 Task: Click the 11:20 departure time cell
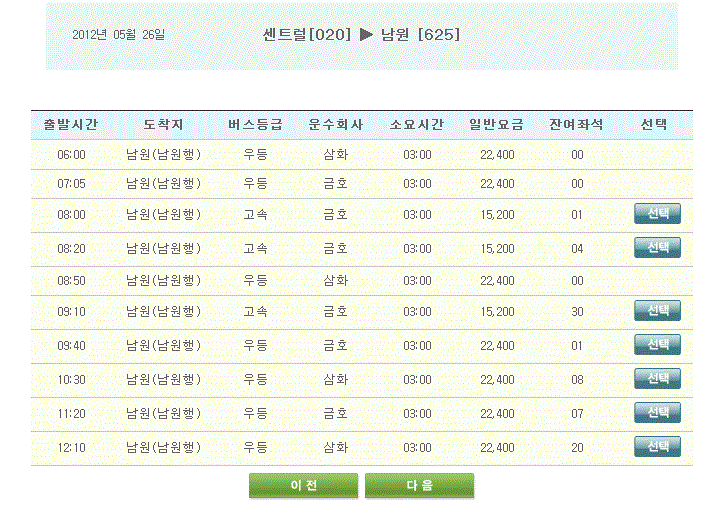point(71,414)
